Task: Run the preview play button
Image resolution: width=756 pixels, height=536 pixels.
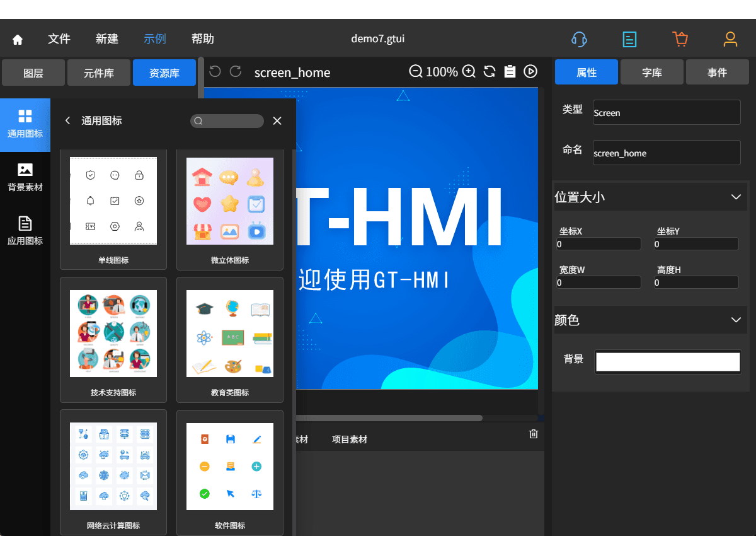Action: point(530,71)
